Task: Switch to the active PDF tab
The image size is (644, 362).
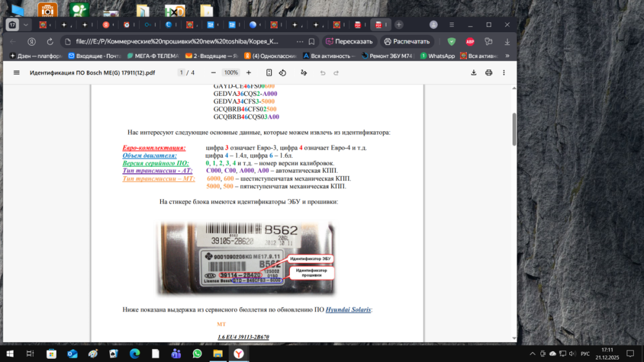Action: click(x=381, y=24)
